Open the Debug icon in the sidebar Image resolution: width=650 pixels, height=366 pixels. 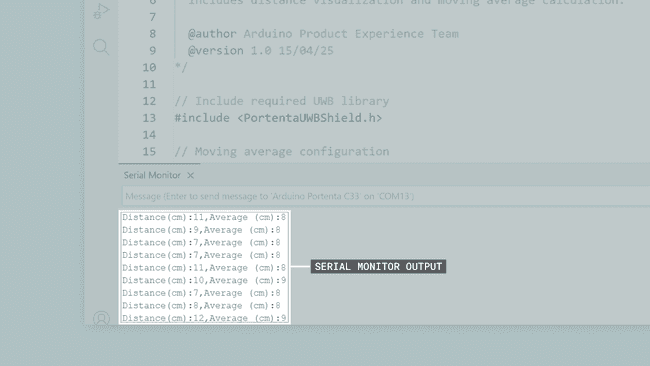click(101, 11)
